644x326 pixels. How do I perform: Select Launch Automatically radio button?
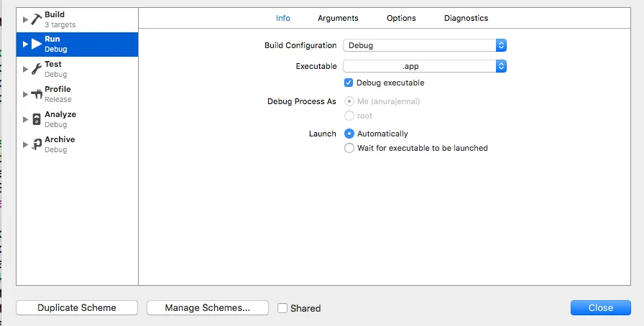click(349, 134)
